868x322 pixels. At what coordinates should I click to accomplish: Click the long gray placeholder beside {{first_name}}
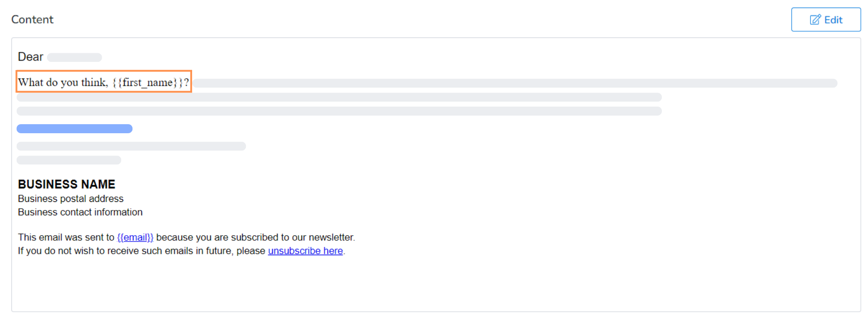[x=514, y=83]
